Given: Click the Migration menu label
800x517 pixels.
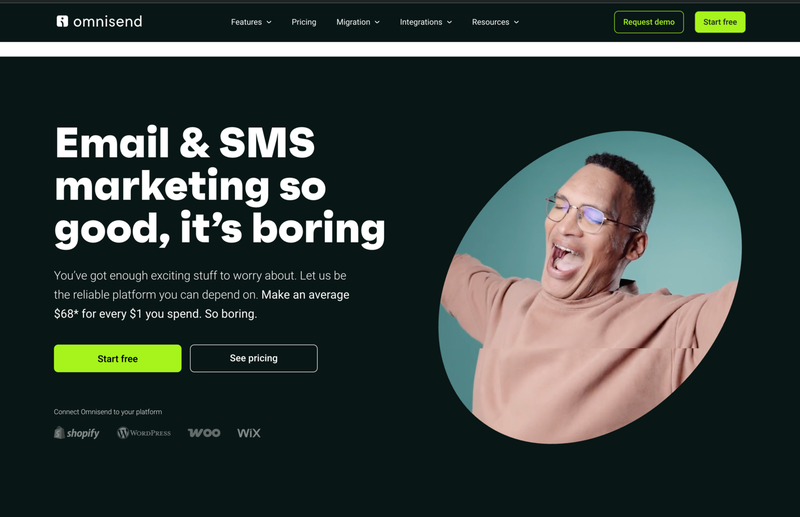Looking at the screenshot, I should 353,22.
